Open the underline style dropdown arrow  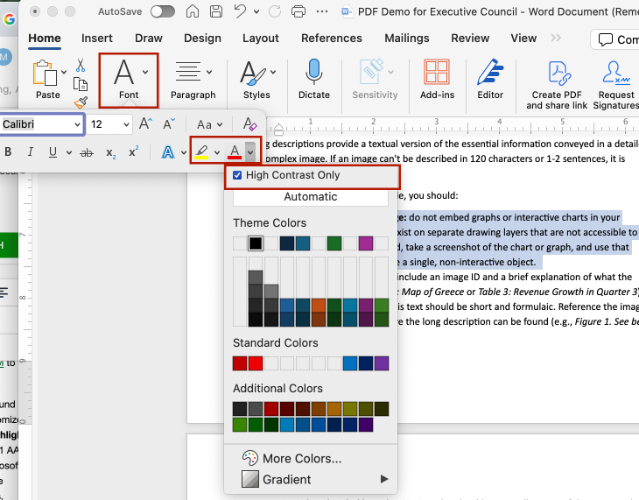pyautogui.click(x=69, y=153)
